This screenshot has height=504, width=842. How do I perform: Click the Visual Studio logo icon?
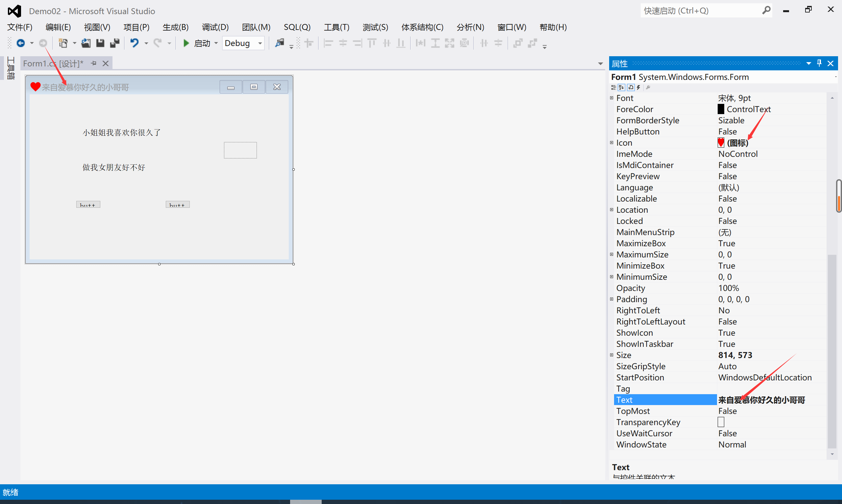point(14,11)
